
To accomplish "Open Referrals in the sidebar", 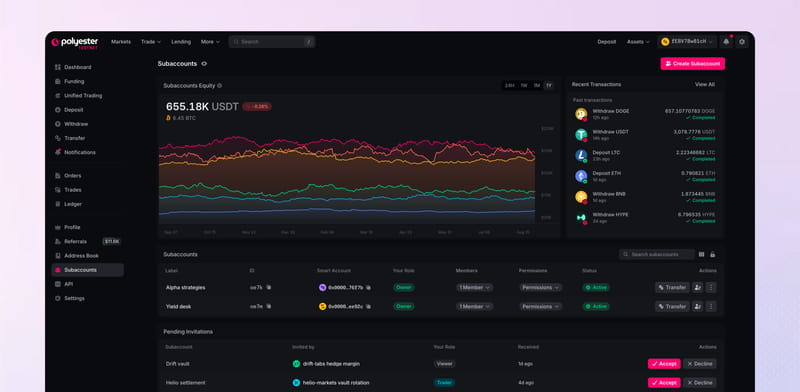I will [87, 241].
